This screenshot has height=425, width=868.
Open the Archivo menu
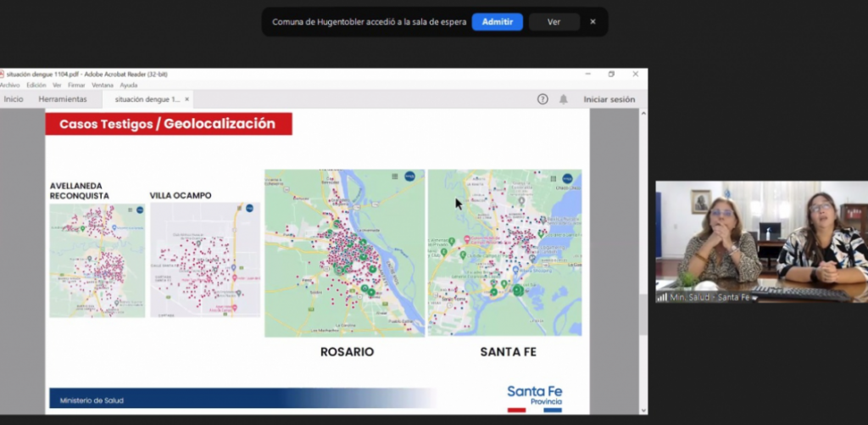9,85
